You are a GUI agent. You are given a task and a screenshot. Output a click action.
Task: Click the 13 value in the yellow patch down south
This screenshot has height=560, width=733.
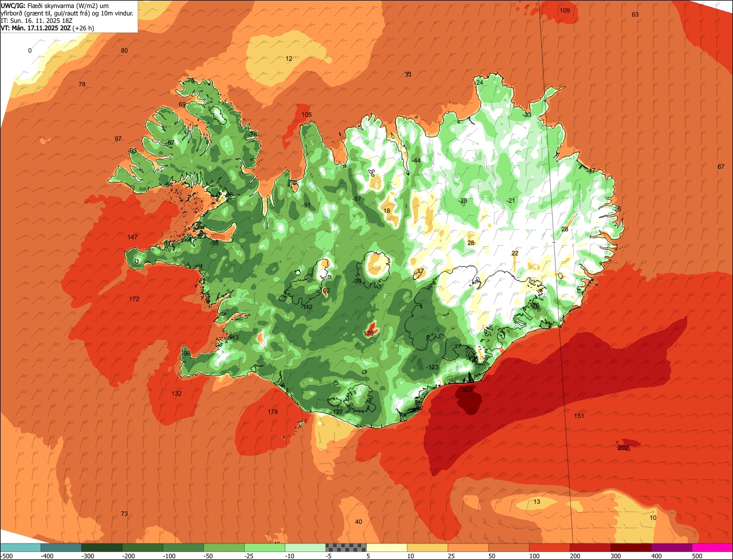tap(537, 502)
